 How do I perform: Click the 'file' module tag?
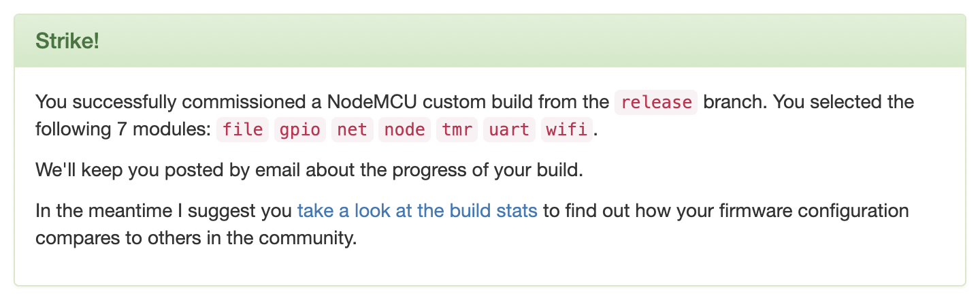point(243,129)
